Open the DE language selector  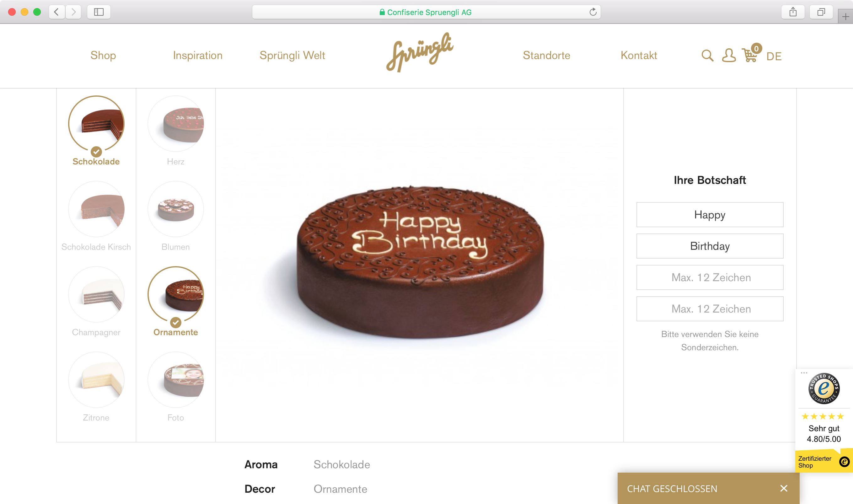774,56
